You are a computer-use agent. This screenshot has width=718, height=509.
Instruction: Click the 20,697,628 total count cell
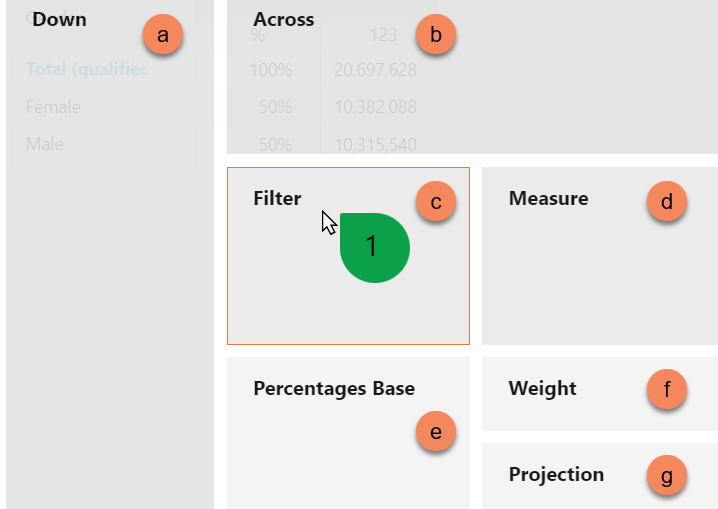[375, 70]
